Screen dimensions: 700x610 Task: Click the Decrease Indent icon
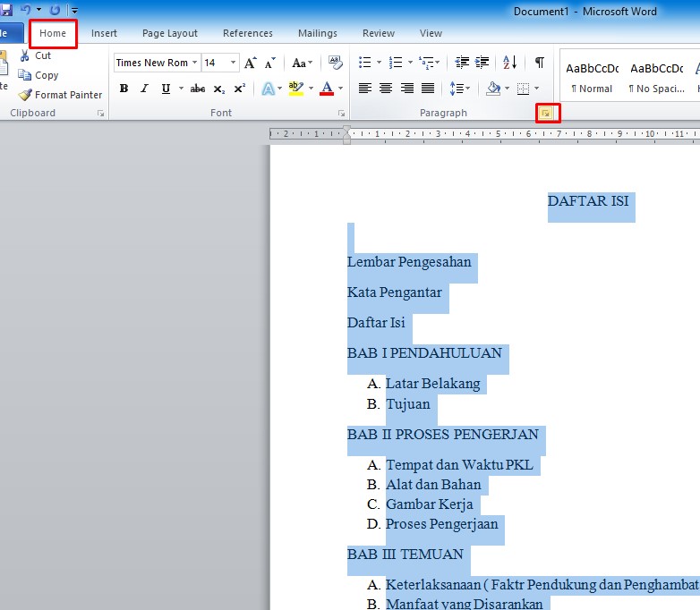click(x=462, y=63)
